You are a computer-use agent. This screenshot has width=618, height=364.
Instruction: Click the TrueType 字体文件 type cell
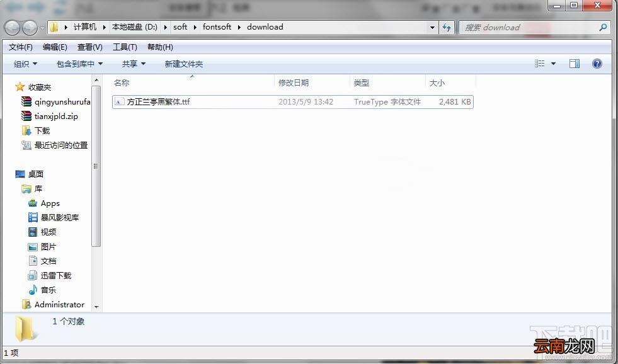(x=387, y=101)
